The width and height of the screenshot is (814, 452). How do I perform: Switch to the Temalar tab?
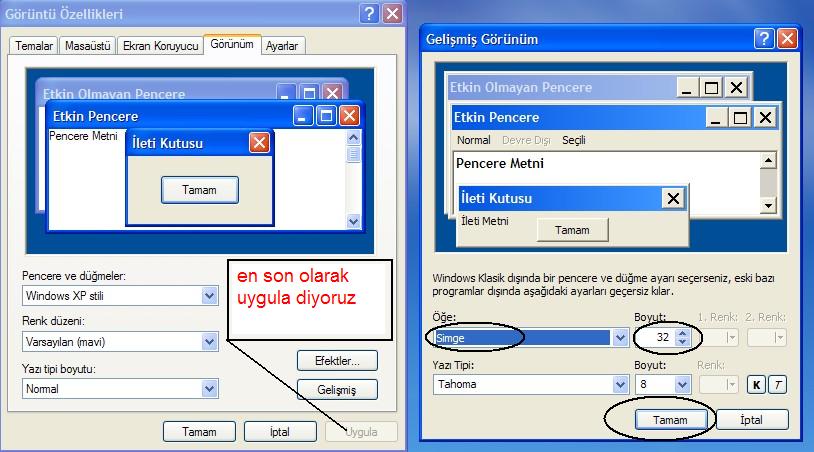coord(34,45)
